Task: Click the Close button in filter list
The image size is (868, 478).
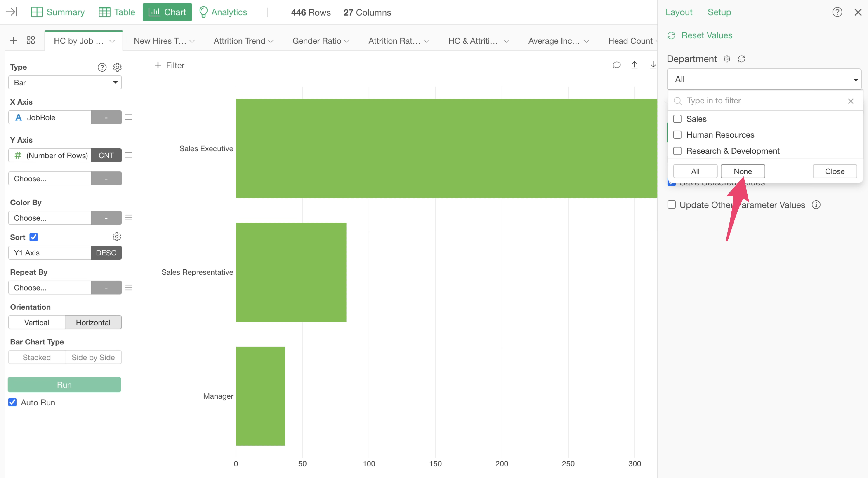Action: point(835,171)
